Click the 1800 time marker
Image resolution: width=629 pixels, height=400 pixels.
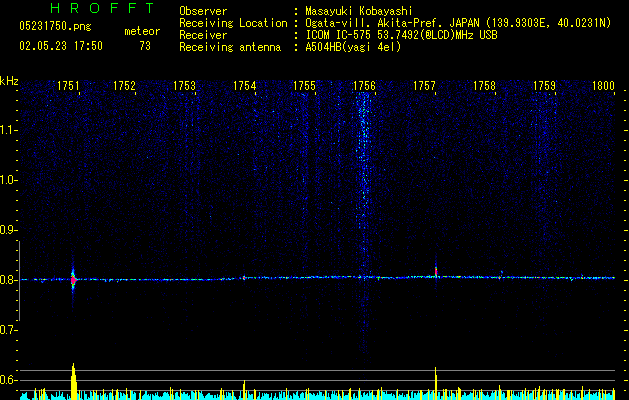tap(603, 86)
